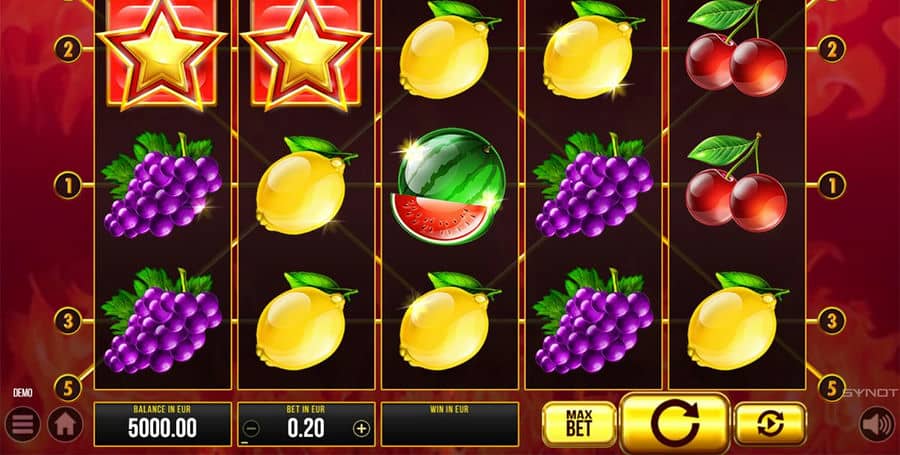Mute the game sound

(877, 425)
